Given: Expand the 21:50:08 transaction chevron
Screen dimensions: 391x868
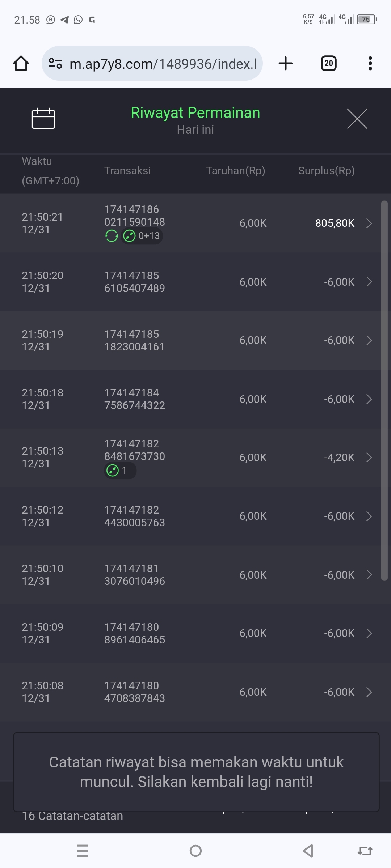Looking at the screenshot, I should coord(369,692).
